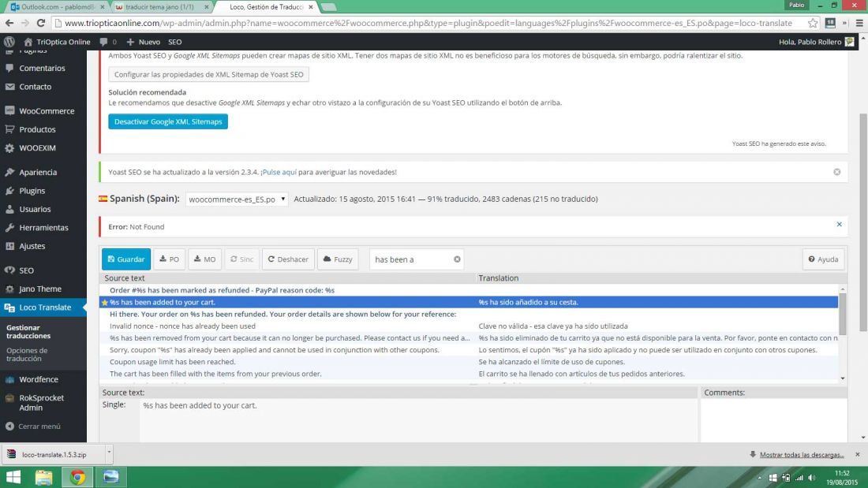Click the Loco Translate icon in sidebar
This screenshot has height=488, width=868.
[x=9, y=307]
